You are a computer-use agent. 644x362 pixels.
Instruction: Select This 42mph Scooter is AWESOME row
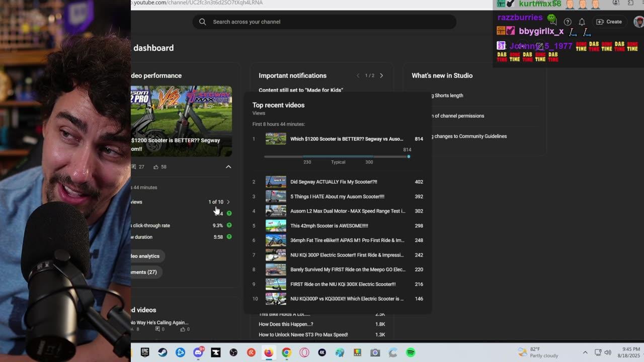tap(338, 226)
